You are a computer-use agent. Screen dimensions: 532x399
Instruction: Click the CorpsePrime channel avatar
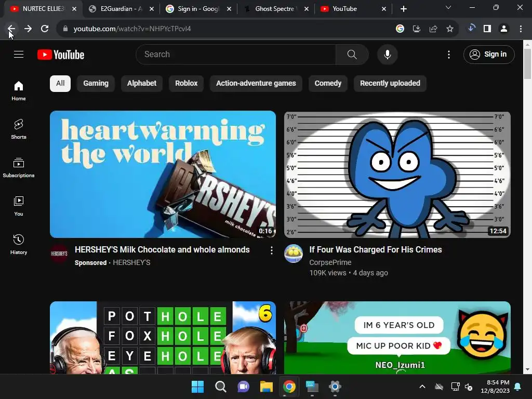click(x=294, y=254)
